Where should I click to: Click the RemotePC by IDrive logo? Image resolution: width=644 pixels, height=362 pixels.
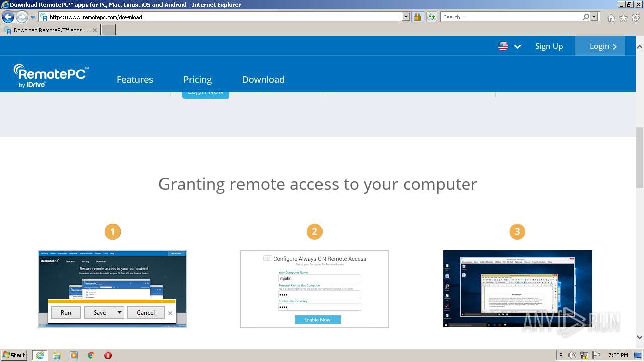[50, 76]
